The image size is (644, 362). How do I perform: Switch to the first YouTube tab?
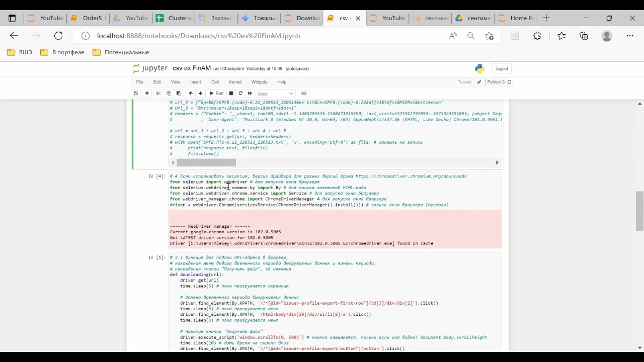pyautogui.click(x=45, y=18)
